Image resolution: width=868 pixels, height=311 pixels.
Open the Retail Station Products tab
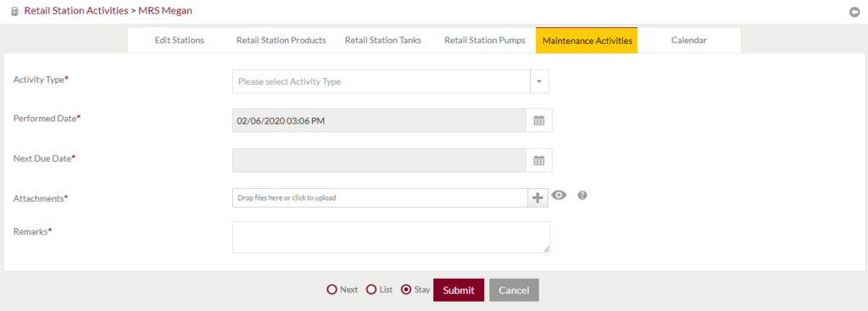click(x=281, y=41)
